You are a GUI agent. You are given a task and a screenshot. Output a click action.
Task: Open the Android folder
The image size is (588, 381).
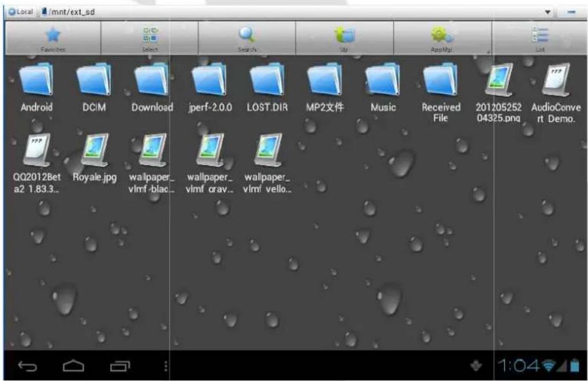(36, 87)
